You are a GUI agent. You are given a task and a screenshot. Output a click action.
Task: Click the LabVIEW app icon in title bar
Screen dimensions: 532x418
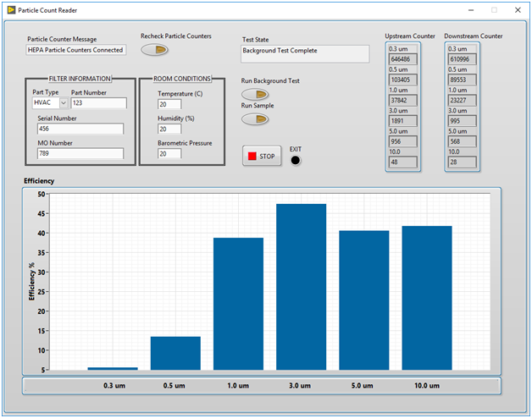click(x=11, y=10)
